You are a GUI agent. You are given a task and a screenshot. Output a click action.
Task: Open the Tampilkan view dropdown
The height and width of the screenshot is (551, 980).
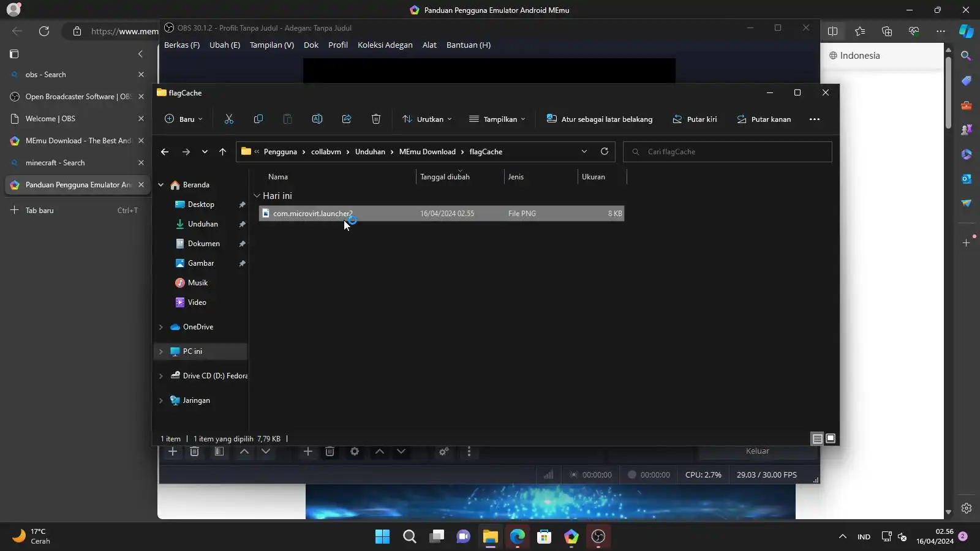point(497,119)
